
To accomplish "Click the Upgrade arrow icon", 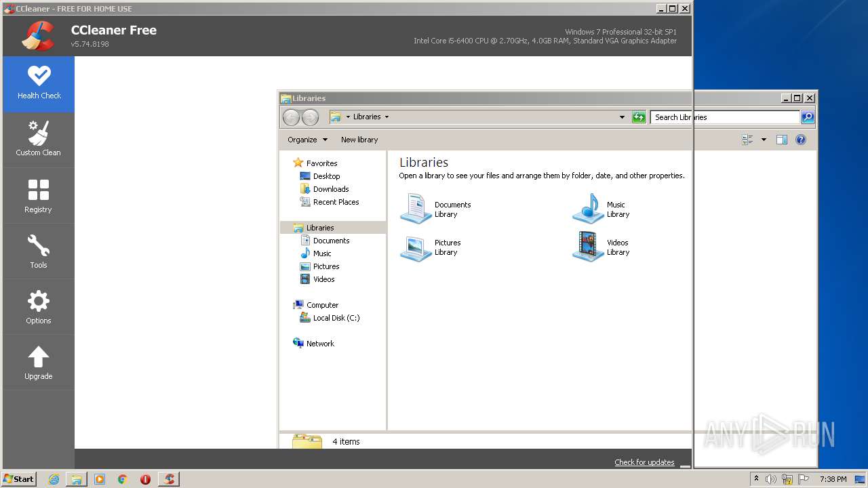I will [39, 357].
